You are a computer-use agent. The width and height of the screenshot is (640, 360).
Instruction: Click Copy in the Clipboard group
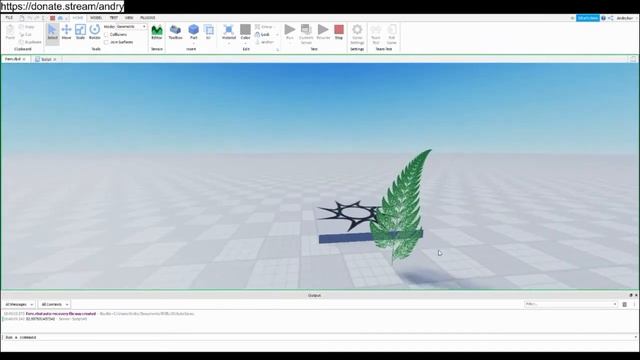(x=27, y=27)
